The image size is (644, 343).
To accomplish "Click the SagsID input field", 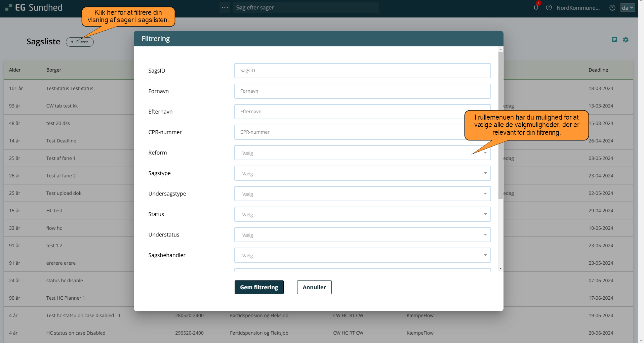I will (362, 71).
